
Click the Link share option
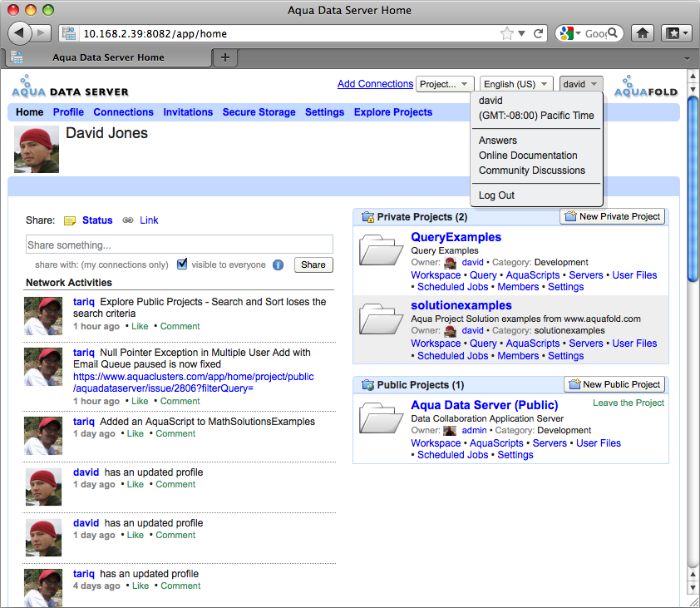[149, 220]
